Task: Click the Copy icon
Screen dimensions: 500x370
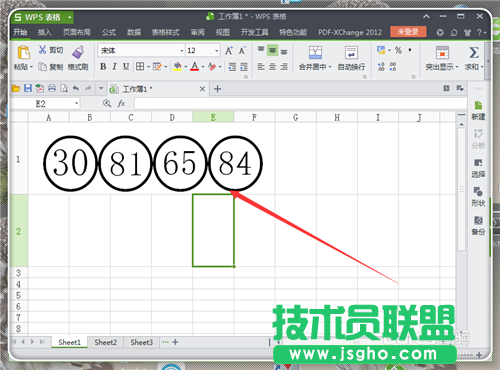Action: click(x=42, y=67)
